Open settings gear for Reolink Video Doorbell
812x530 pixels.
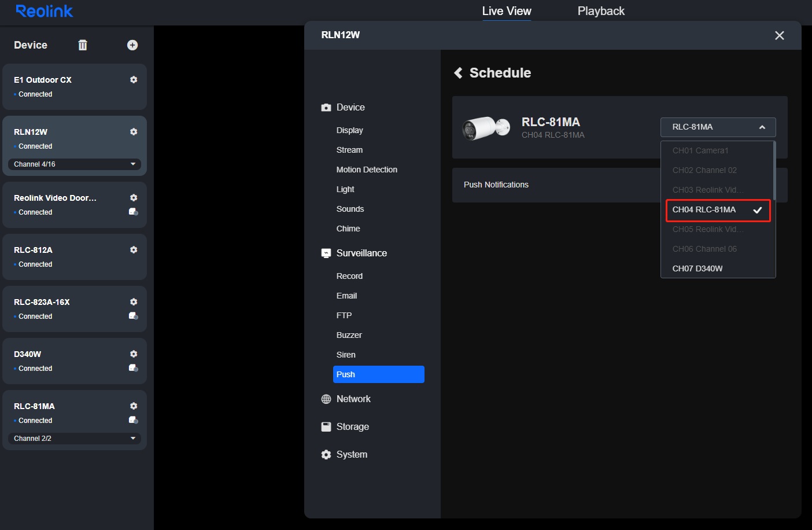click(x=134, y=198)
